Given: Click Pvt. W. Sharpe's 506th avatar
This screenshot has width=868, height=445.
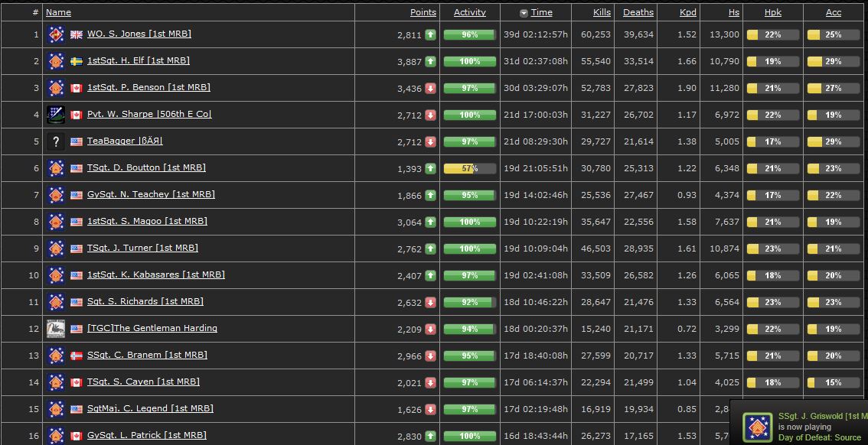Looking at the screenshot, I should click(56, 115).
